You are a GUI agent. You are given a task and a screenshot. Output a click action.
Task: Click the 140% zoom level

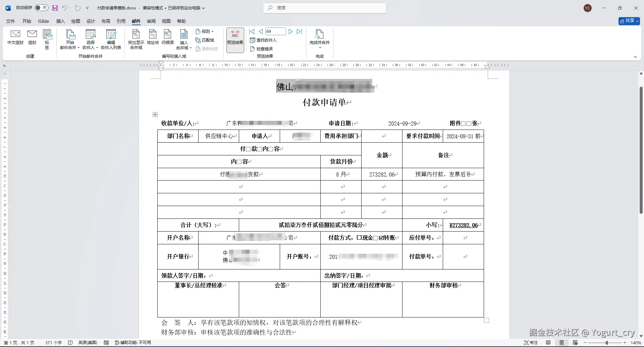636,343
